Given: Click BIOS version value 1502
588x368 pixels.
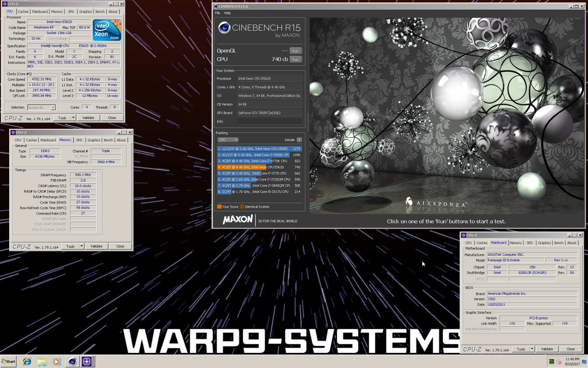Looking at the screenshot, I should tap(532, 299).
